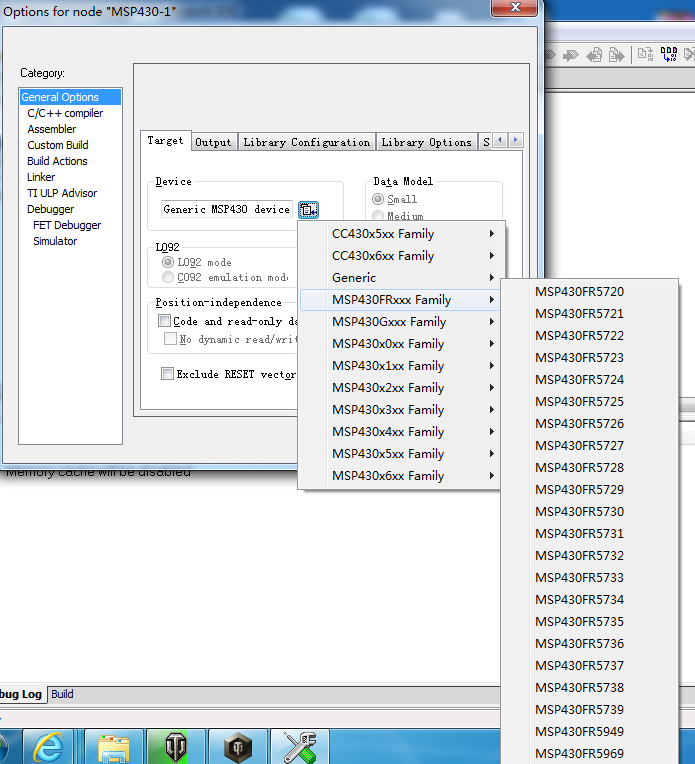Expand MSP430x0xx Family submenu

point(400,344)
